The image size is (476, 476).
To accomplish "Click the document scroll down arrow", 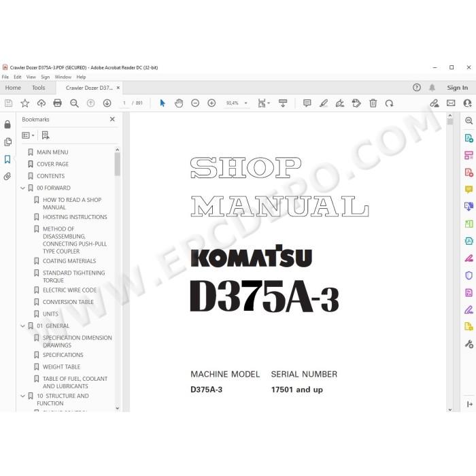I will pyautogui.click(x=450, y=409).
